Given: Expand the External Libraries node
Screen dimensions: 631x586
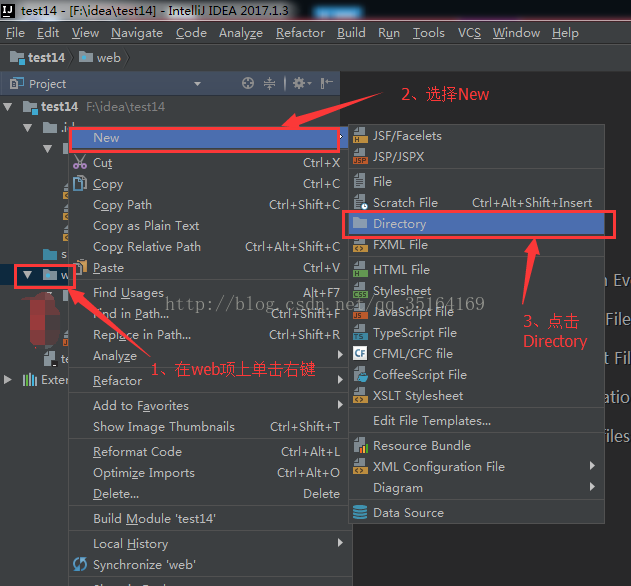Looking at the screenshot, I should (7, 380).
